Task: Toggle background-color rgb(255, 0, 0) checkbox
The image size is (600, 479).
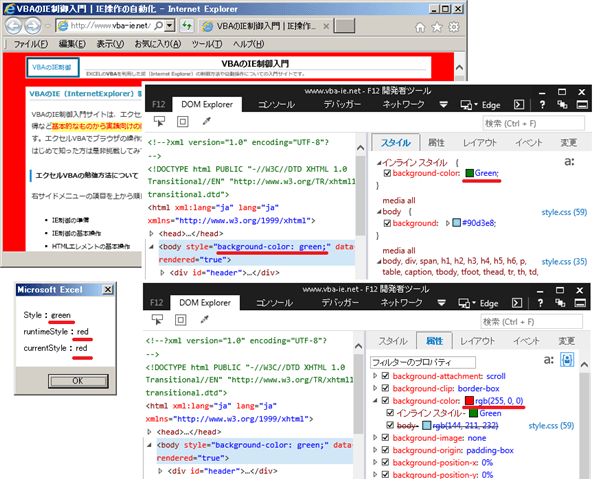Action: coord(386,401)
